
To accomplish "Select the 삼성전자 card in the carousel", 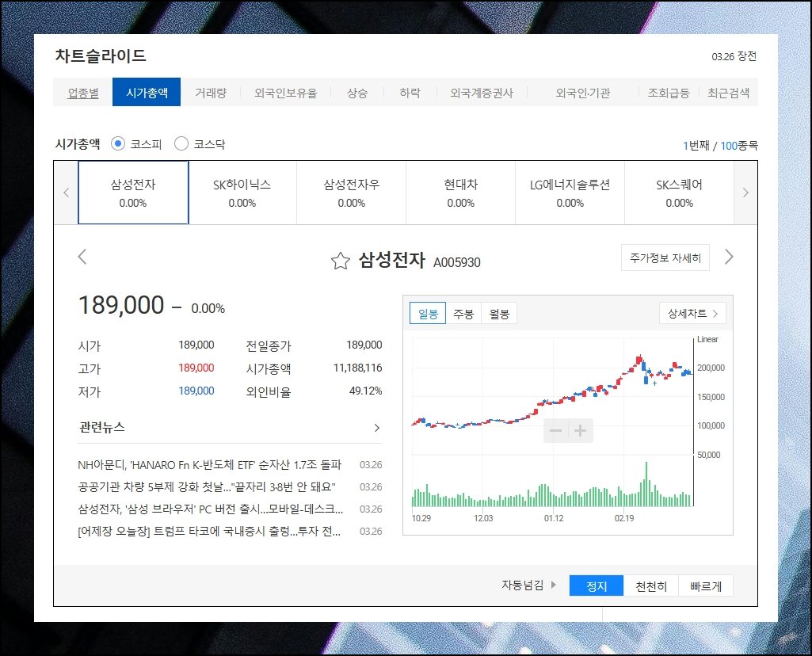I will pos(133,193).
